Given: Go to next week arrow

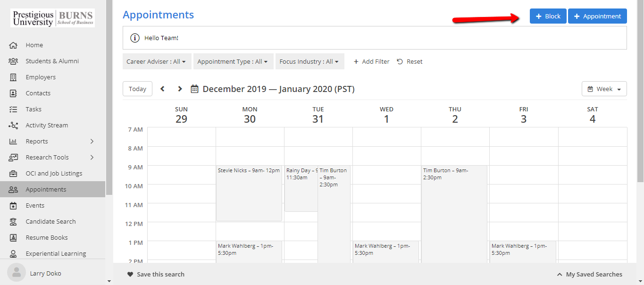Looking at the screenshot, I should [x=180, y=89].
